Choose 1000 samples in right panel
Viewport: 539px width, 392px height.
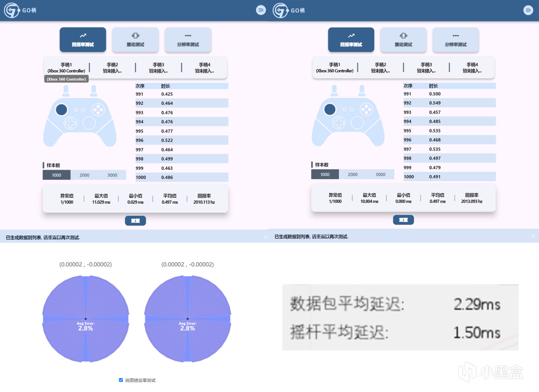(x=325, y=174)
